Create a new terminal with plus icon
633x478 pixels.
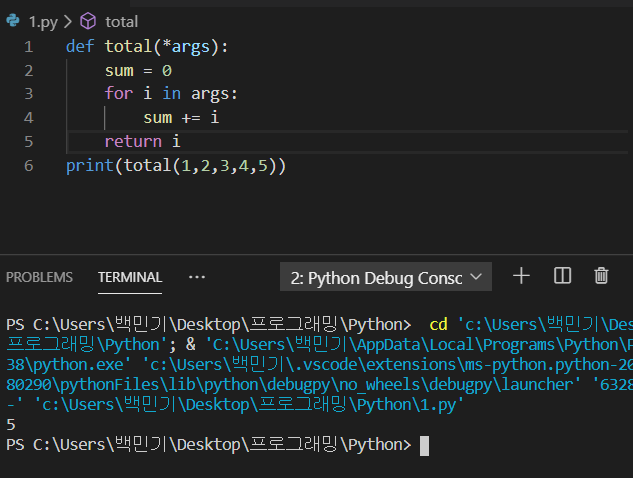521,276
